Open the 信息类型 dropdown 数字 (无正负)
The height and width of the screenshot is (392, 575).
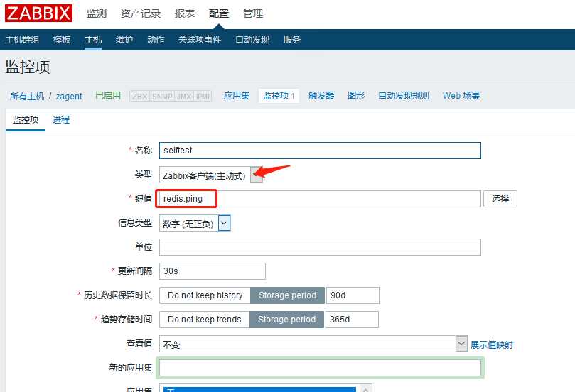(195, 224)
